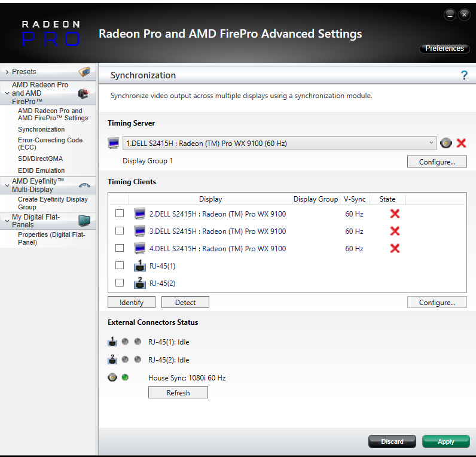This screenshot has width=476, height=457.
Task: Click monitor icon for 2.DELL S2415H client
Action: click(140, 214)
